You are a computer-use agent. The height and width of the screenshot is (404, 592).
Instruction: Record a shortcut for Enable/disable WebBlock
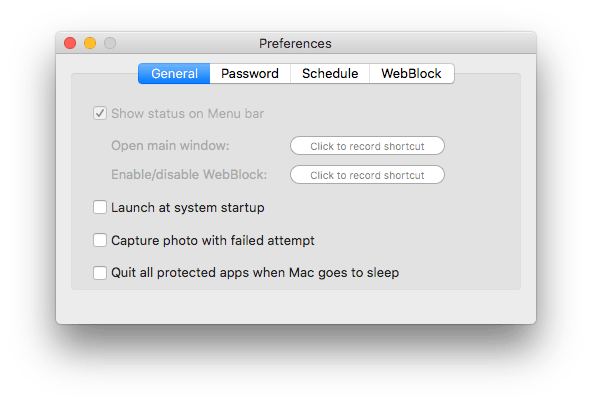coord(367,175)
